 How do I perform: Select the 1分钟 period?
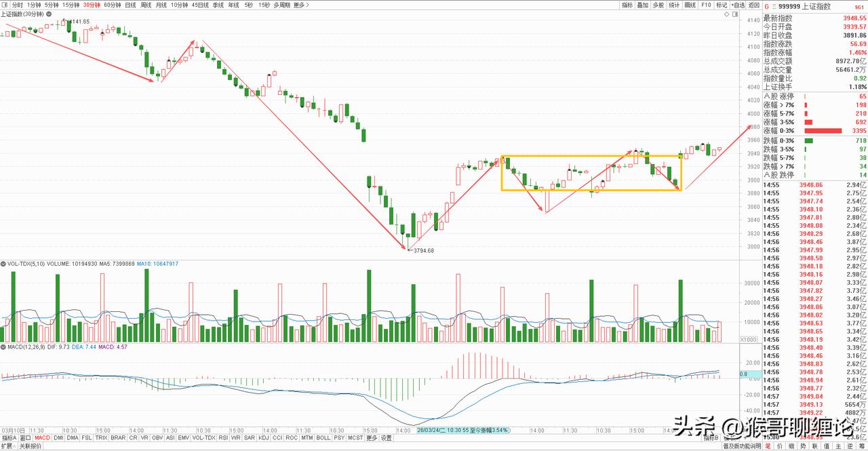pyautogui.click(x=33, y=5)
